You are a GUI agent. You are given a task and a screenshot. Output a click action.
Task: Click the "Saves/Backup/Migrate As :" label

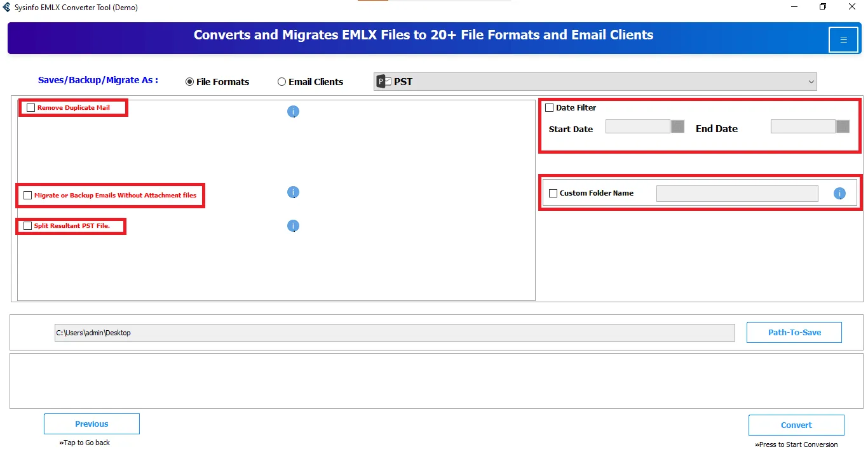98,81
